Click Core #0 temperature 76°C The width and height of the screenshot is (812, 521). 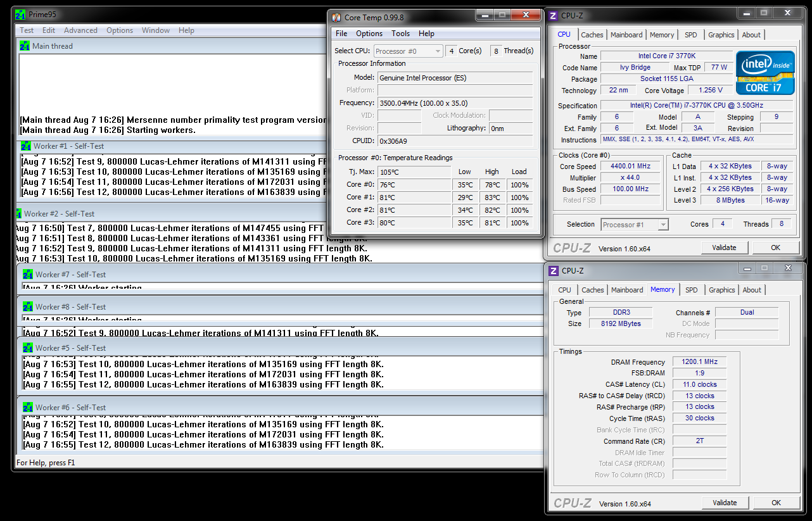414,185
